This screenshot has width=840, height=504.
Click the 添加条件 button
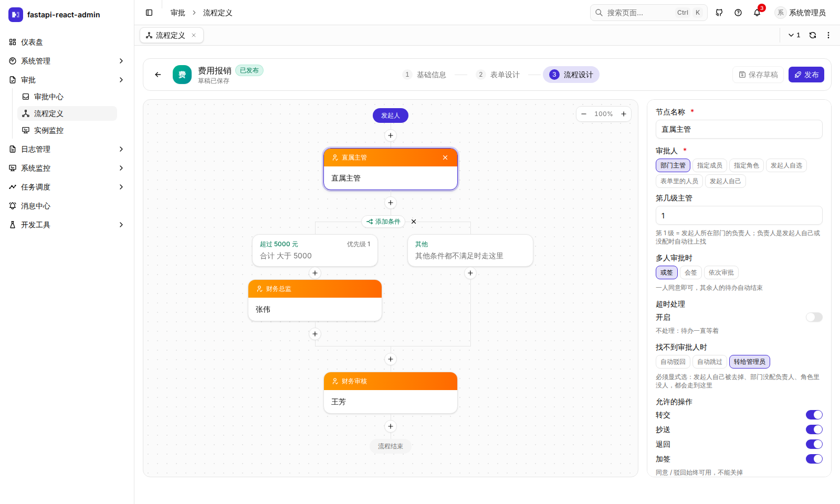pyautogui.click(x=384, y=222)
